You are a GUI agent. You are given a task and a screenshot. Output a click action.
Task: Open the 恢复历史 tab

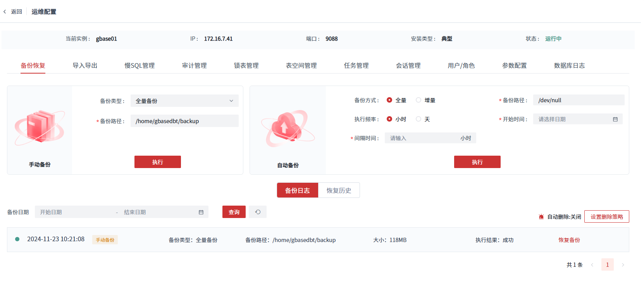(x=339, y=190)
